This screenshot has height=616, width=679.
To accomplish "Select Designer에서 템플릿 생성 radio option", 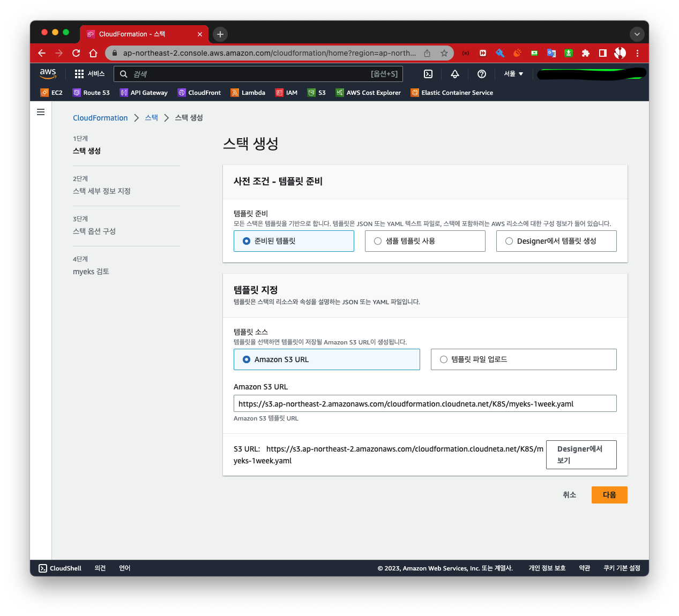I will point(556,241).
